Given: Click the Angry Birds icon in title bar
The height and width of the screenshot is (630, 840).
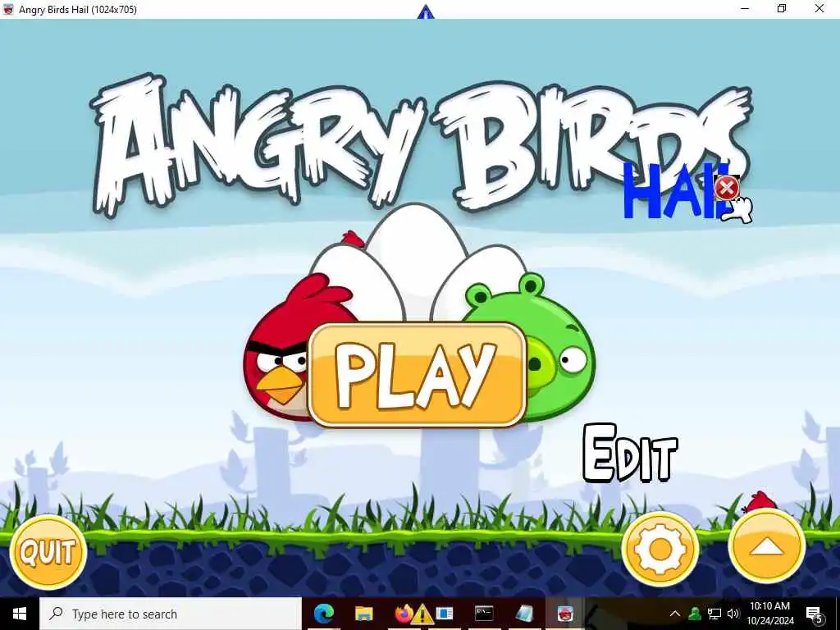Looking at the screenshot, I should click(8, 9).
